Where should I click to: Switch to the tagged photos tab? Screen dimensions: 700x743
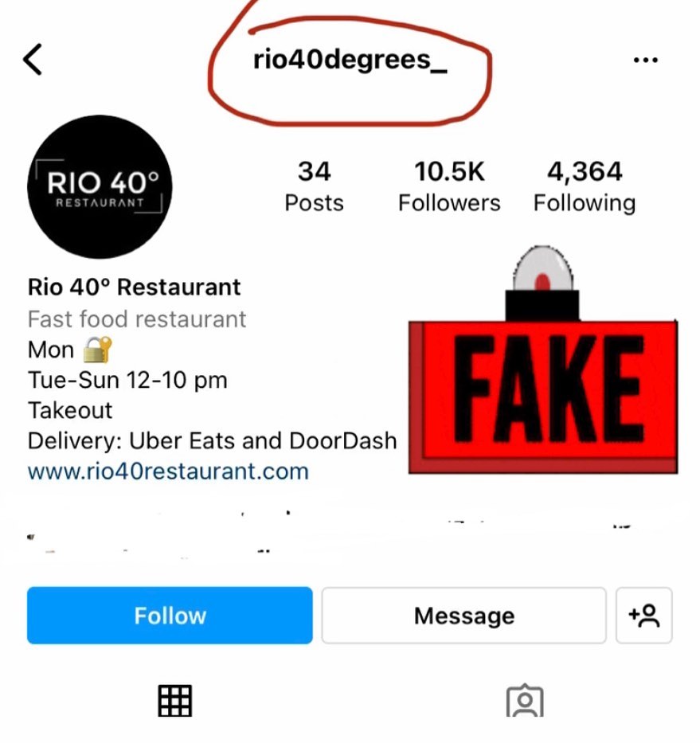pyautogui.click(x=525, y=700)
